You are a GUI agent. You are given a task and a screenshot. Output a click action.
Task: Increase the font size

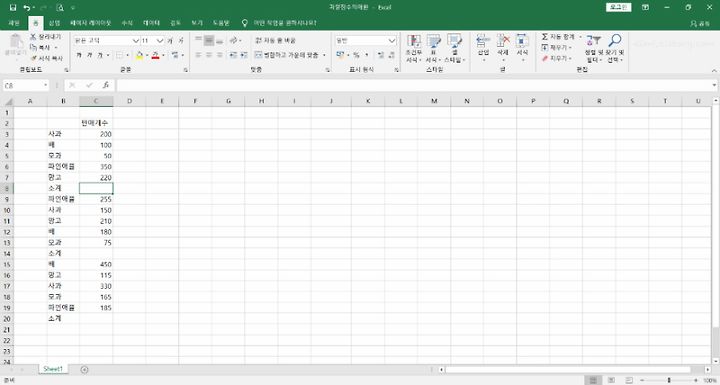tap(170, 41)
